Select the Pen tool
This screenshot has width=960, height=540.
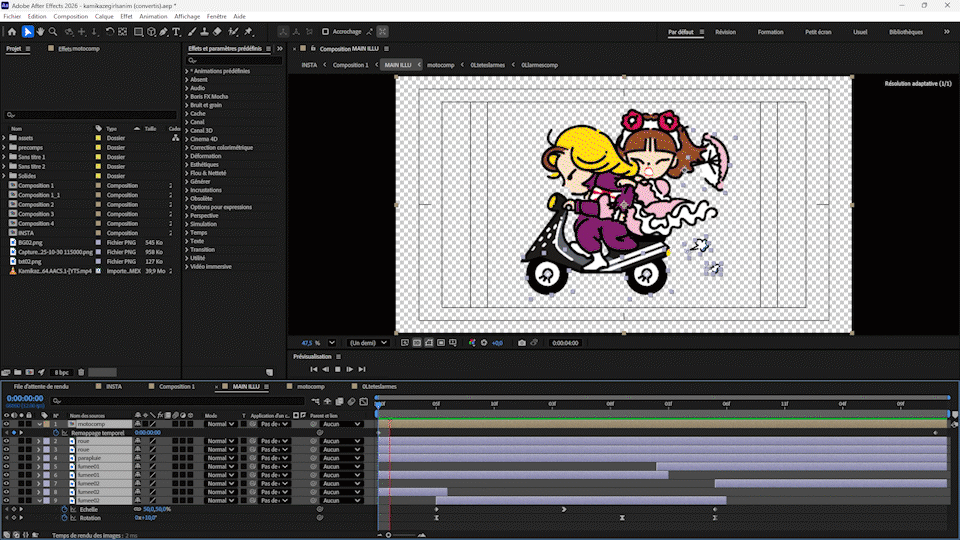click(163, 32)
